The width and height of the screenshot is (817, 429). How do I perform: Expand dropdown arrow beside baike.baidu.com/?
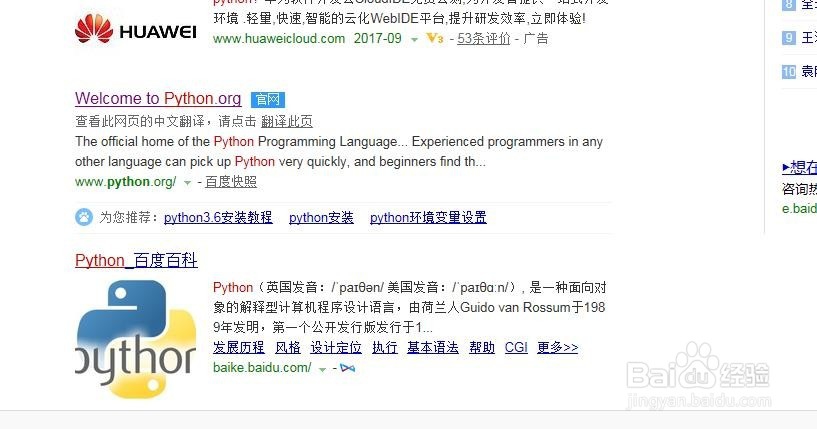tap(323, 369)
